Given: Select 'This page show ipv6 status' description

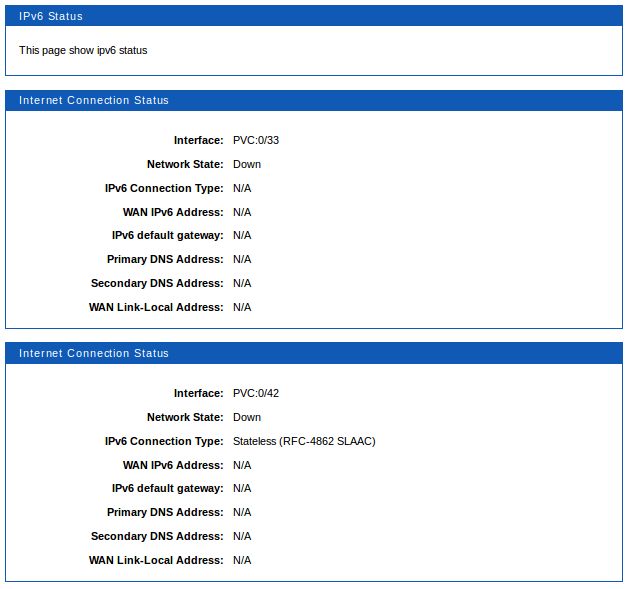Looking at the screenshot, I should [83, 50].
